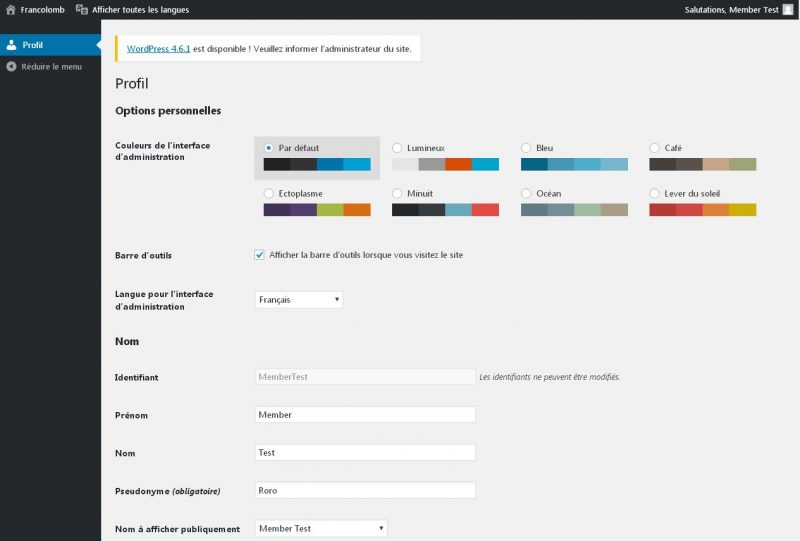Click Afficher toutes les langues in admin bar
Viewport: 800px width, 541px height.
(x=133, y=10)
